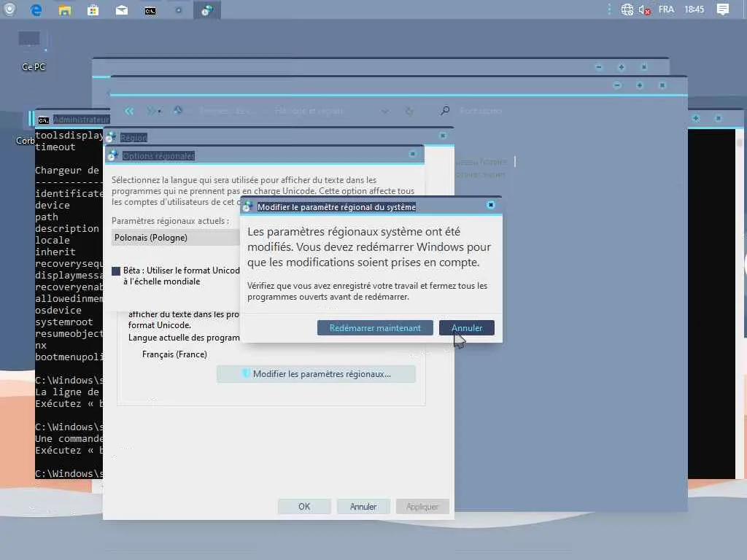Viewport: 747px width, 560px height.
Task: Open the notification center icon
Action: tap(723, 9)
